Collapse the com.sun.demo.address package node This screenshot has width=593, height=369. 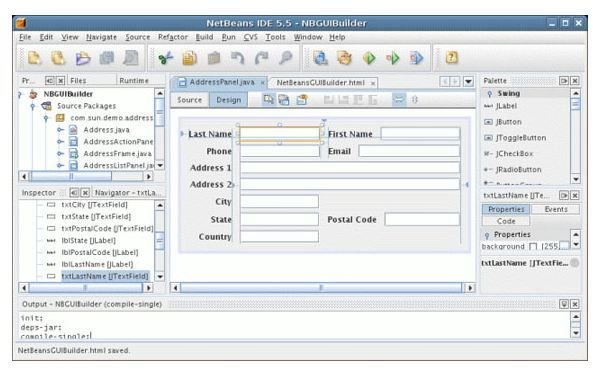click(46, 118)
